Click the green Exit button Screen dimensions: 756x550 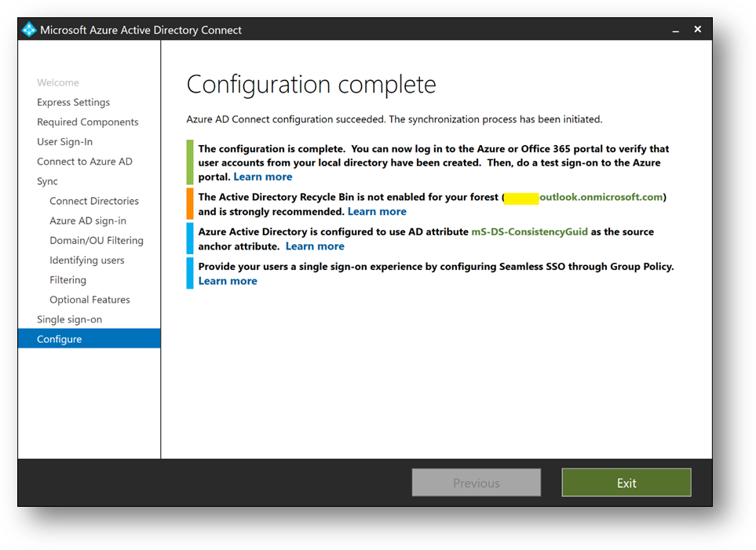[x=626, y=483]
